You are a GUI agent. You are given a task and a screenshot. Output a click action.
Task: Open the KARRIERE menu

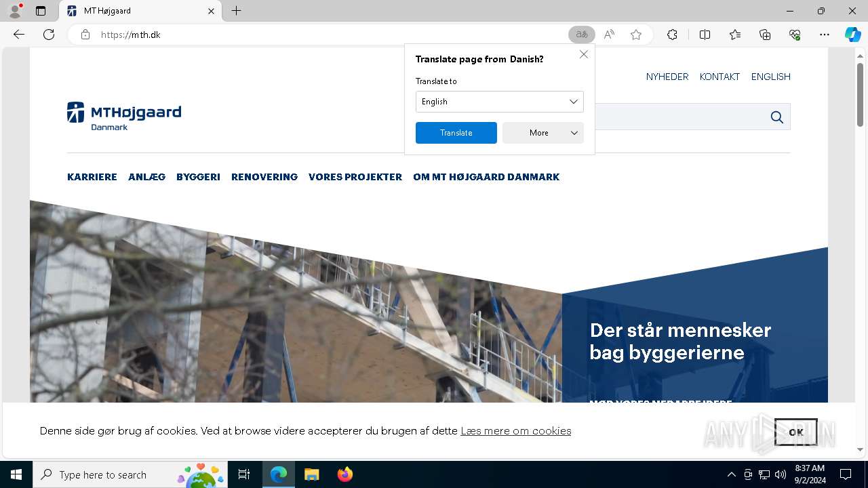coord(92,177)
